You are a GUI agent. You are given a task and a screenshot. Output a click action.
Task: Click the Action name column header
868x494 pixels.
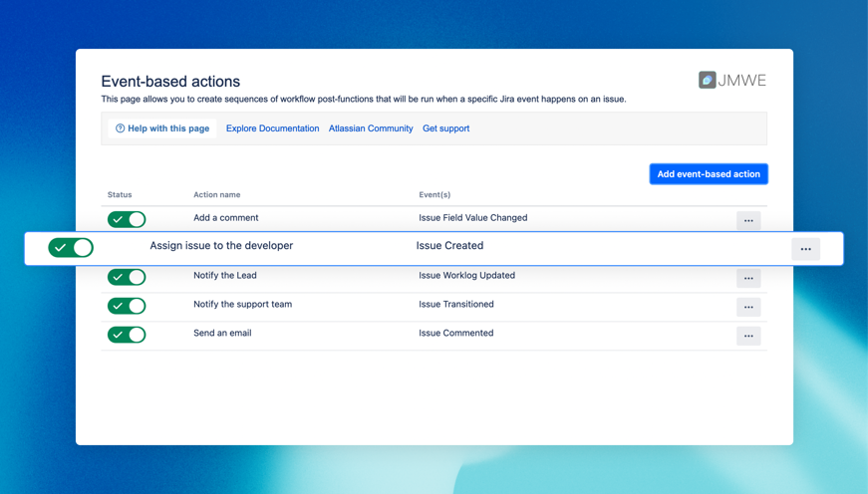click(216, 195)
